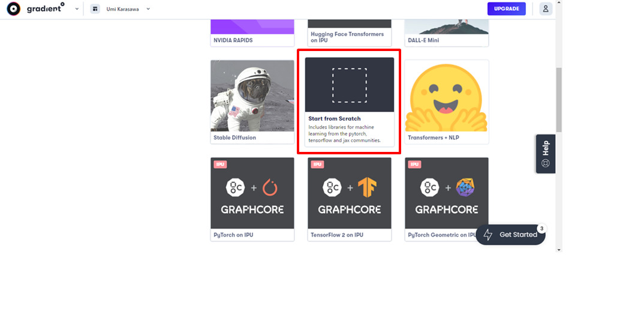This screenshot has width=644, height=314.
Task: Click the DALL-E Mini label text
Action: 424,41
